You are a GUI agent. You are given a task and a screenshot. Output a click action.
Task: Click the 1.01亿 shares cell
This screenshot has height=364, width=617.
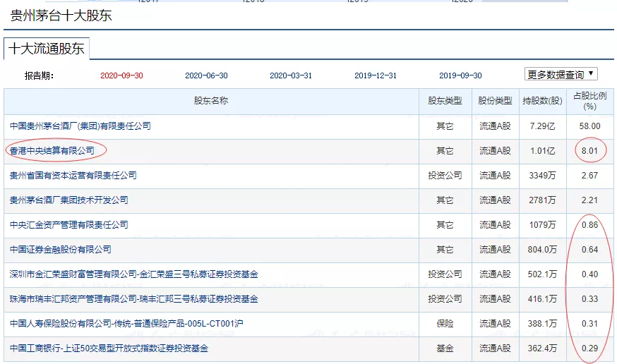[542, 151]
